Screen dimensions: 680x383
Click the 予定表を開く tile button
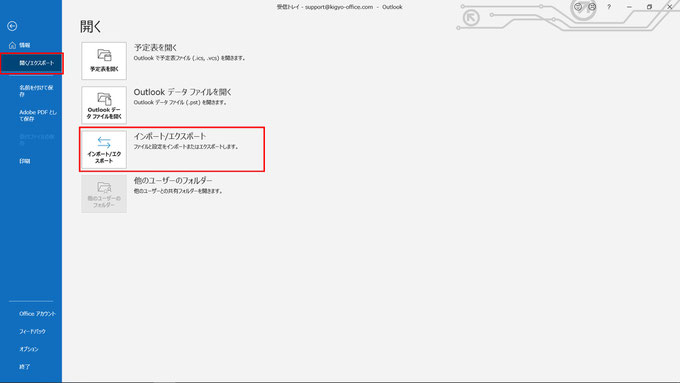coord(104,61)
